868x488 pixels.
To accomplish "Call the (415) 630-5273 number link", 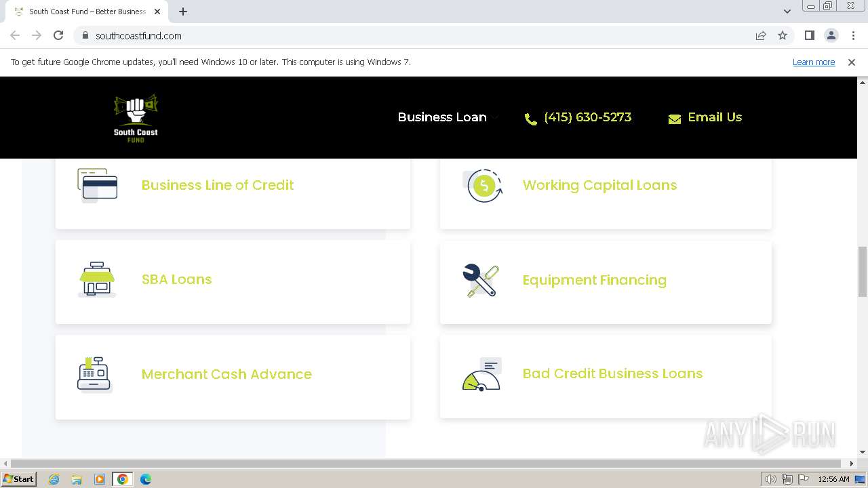I will (587, 117).
